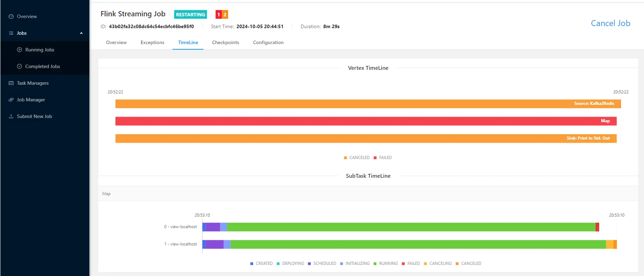Switch to the Configuration tab
The width and height of the screenshot is (644, 276).
point(268,42)
